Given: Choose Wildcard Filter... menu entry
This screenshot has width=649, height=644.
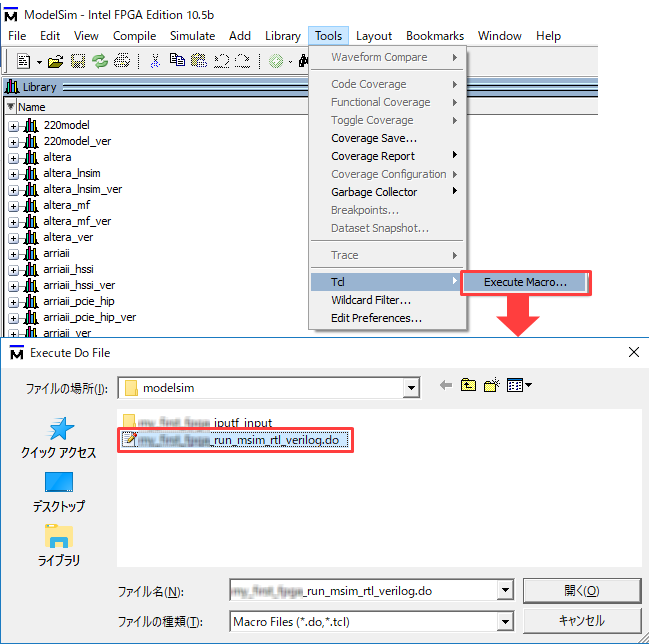Looking at the screenshot, I should click(x=387, y=300).
